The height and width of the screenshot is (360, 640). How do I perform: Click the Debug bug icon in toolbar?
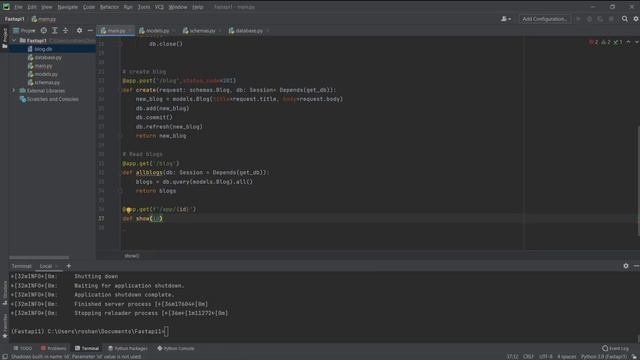click(x=589, y=19)
